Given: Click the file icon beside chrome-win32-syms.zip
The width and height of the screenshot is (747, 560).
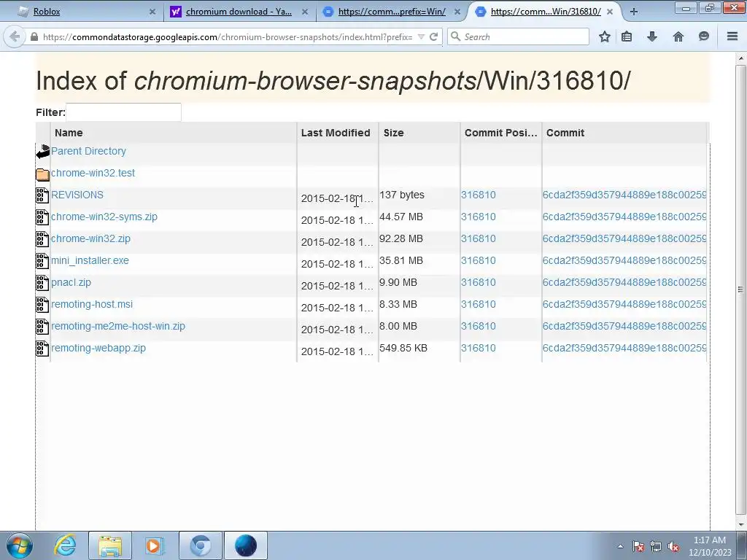Looking at the screenshot, I should 42,217.
